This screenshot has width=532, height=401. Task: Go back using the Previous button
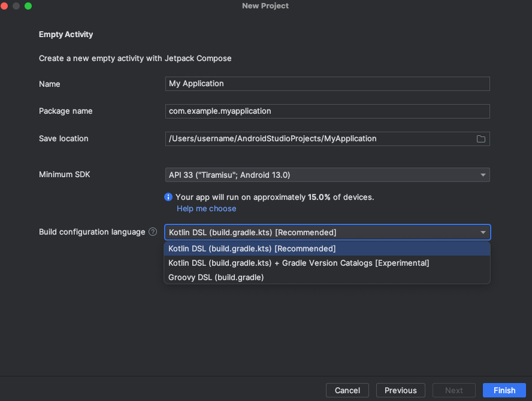pos(400,390)
